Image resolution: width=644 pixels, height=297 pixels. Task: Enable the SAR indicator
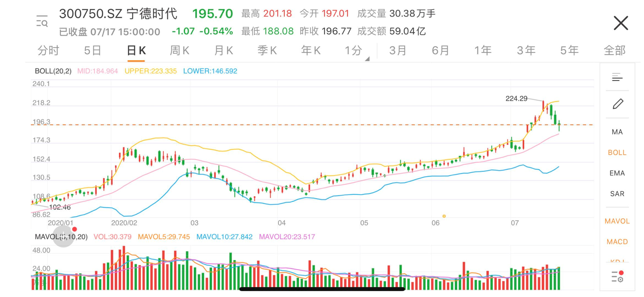(617, 194)
